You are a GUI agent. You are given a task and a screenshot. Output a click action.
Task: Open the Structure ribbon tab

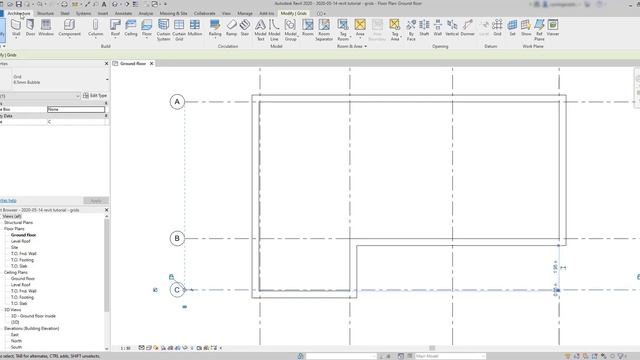(x=45, y=13)
